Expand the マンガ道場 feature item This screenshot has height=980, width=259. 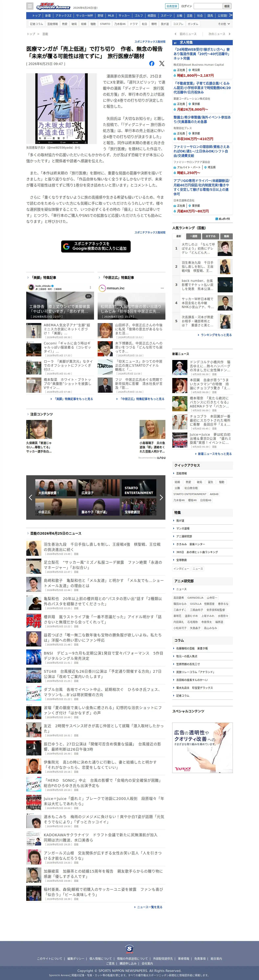[x=202, y=528]
